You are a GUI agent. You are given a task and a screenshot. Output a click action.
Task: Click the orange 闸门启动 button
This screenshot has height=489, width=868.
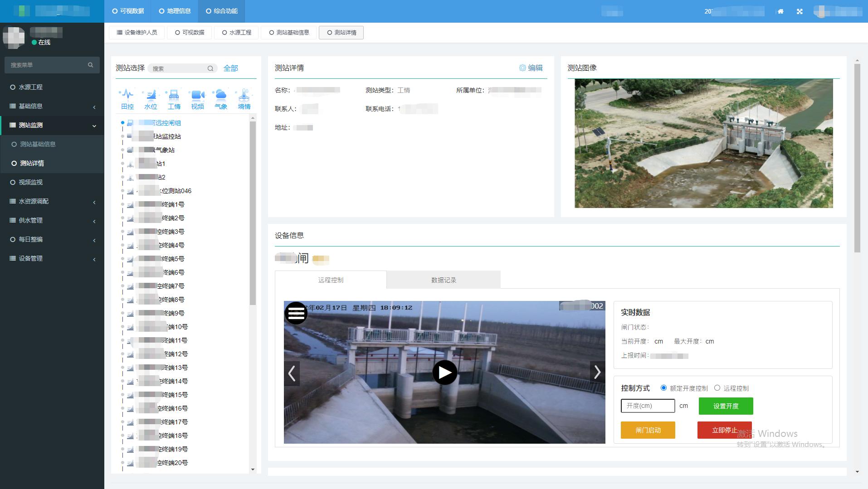pos(648,430)
